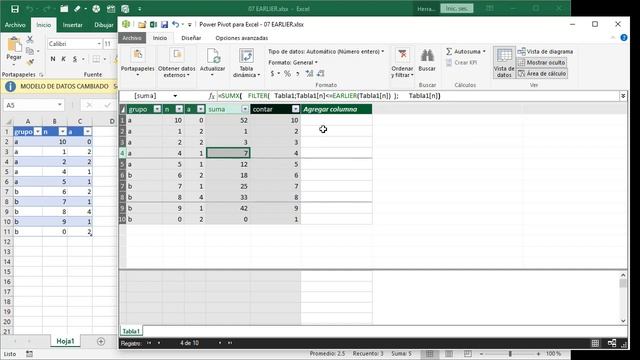Open a column filter dropdown in Power Pivot
Viewport: 640px width, 360px height.
[x=200, y=109]
